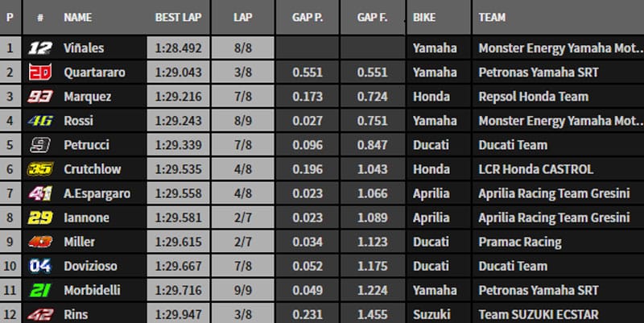Click Iannone's yellow number 29 badge
This screenshot has height=323, width=644.
point(39,217)
